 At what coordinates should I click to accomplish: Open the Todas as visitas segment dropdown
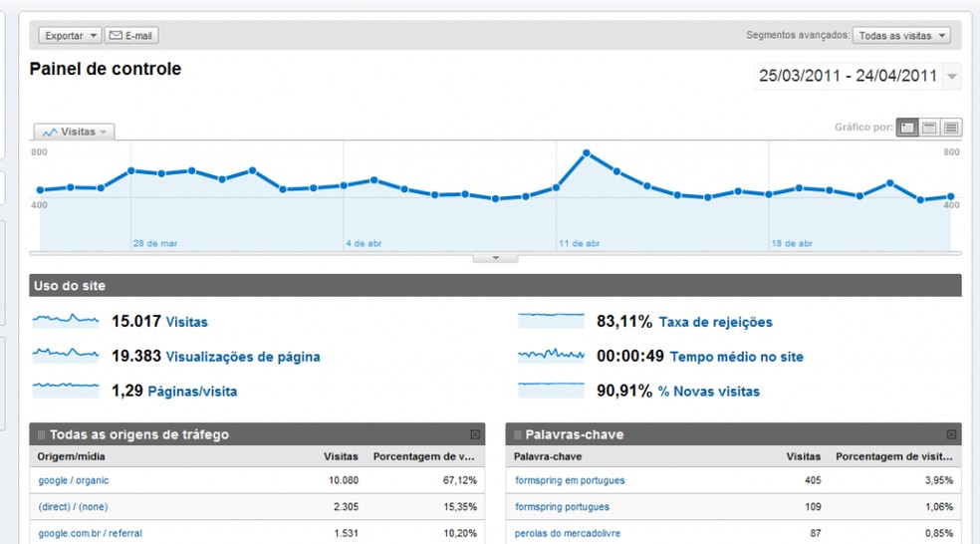(x=902, y=36)
